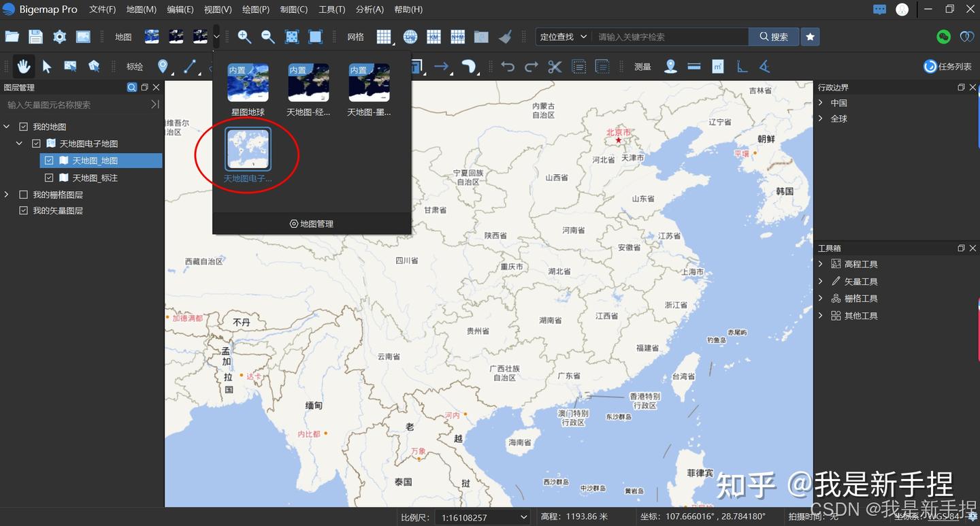Open the 文件(F) menu
Image resolution: width=980 pixels, height=526 pixels.
point(102,9)
